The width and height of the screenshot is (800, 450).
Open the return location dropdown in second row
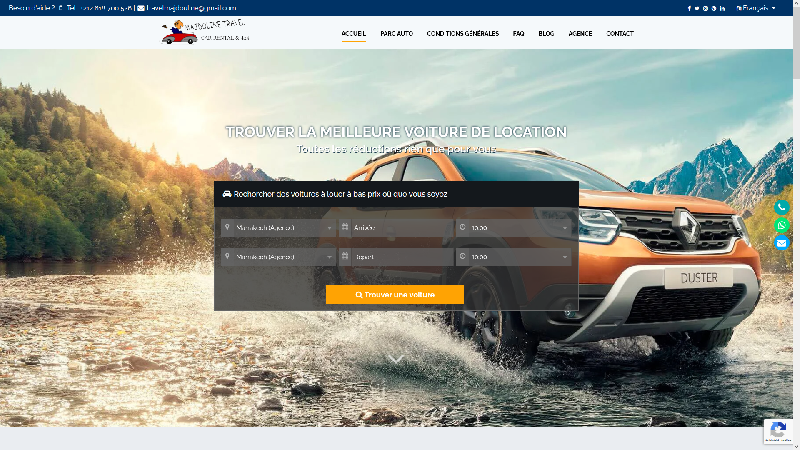pyautogui.click(x=284, y=257)
